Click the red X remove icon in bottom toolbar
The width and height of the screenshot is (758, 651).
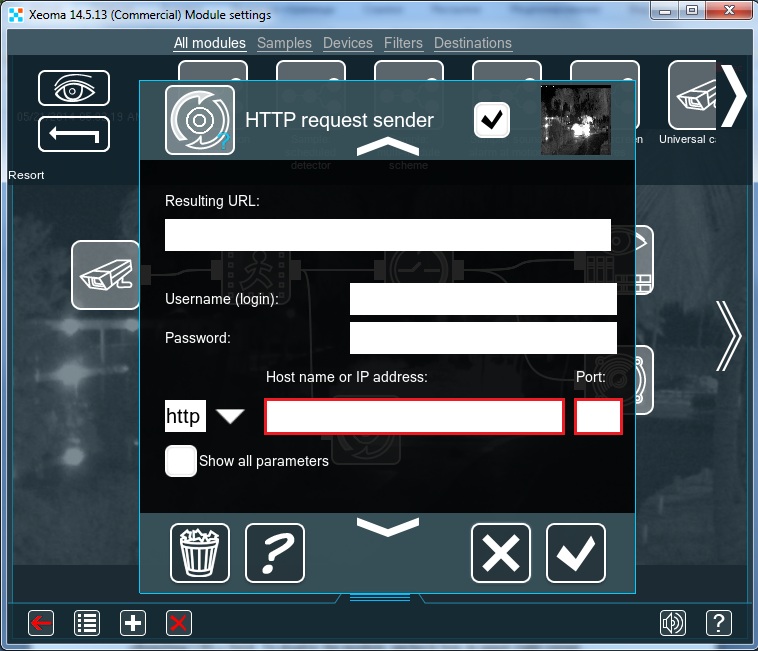click(x=179, y=623)
